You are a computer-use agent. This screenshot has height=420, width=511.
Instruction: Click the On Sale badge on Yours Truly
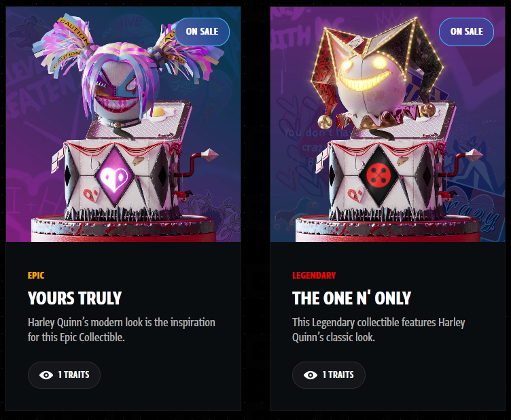point(202,32)
